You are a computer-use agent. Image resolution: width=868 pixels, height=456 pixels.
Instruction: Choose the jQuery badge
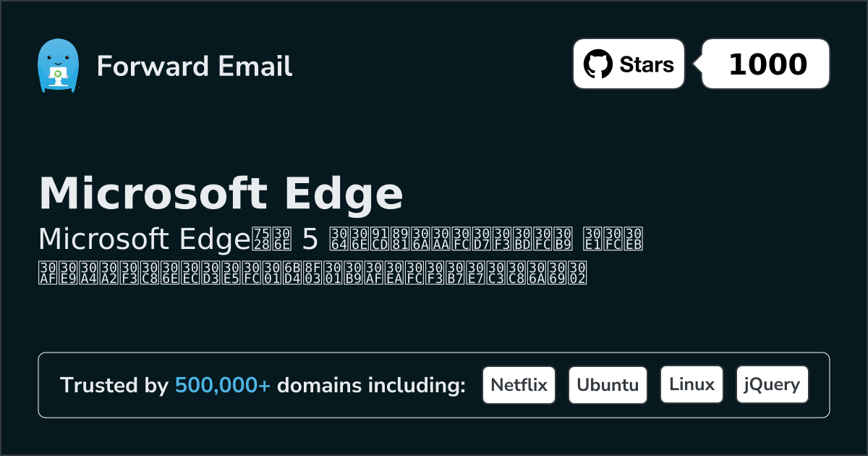(772, 385)
